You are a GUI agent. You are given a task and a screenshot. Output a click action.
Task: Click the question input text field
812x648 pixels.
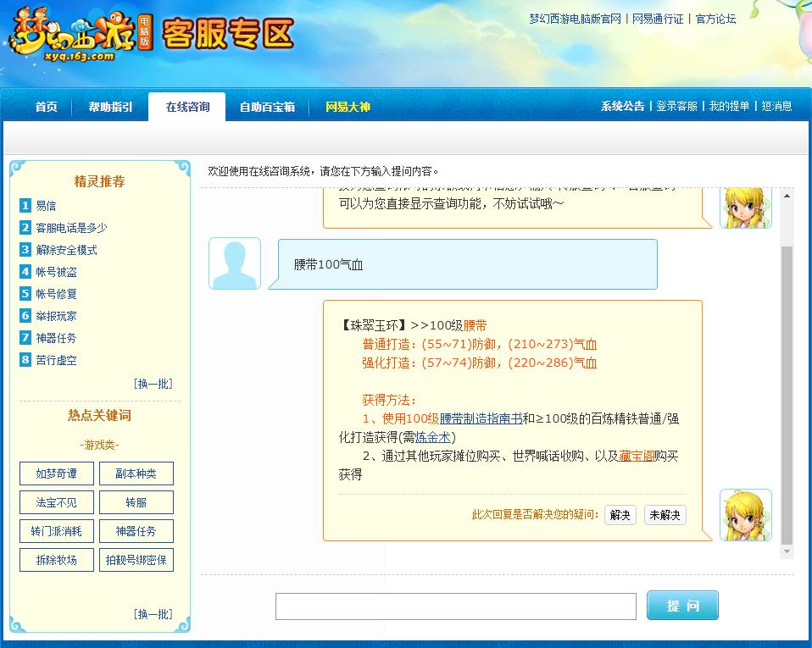click(455, 606)
